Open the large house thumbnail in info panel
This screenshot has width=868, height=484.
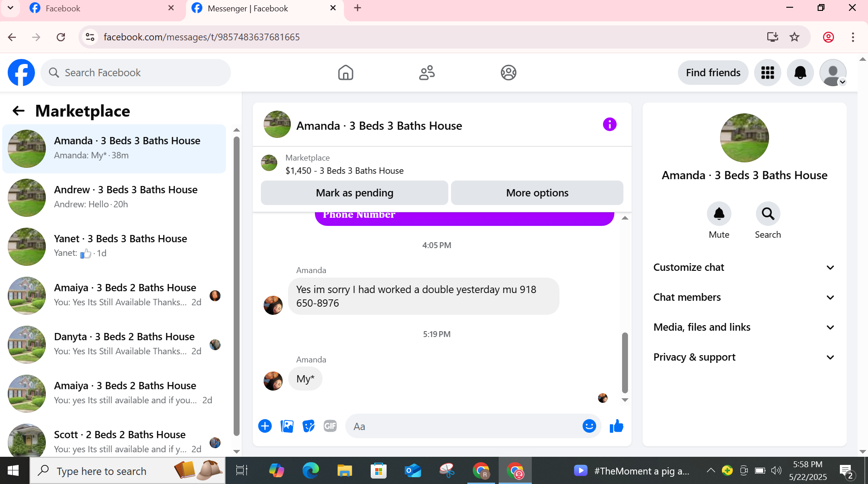tap(744, 138)
